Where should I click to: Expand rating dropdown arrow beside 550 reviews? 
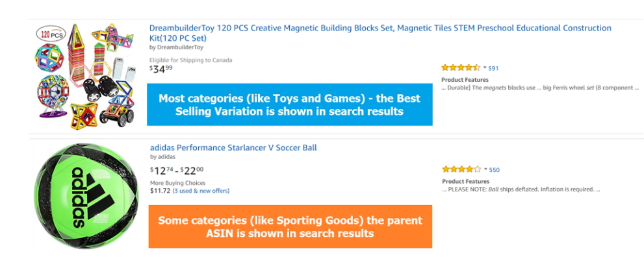point(485,169)
